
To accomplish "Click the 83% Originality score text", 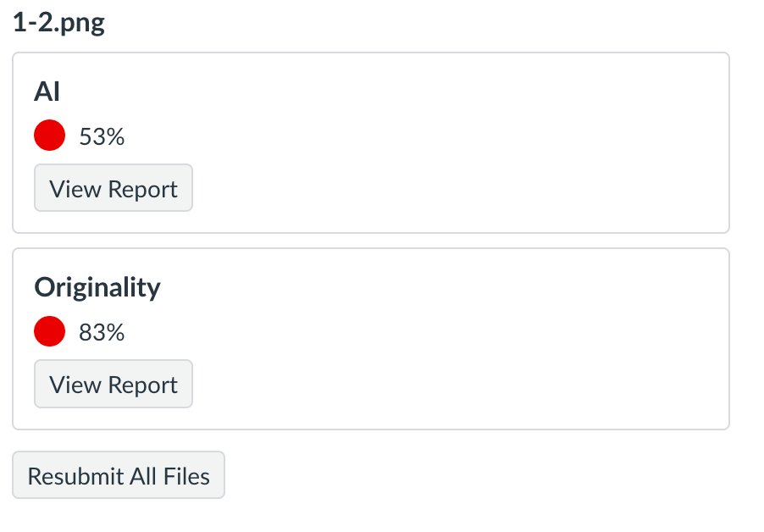I will coord(102,333).
